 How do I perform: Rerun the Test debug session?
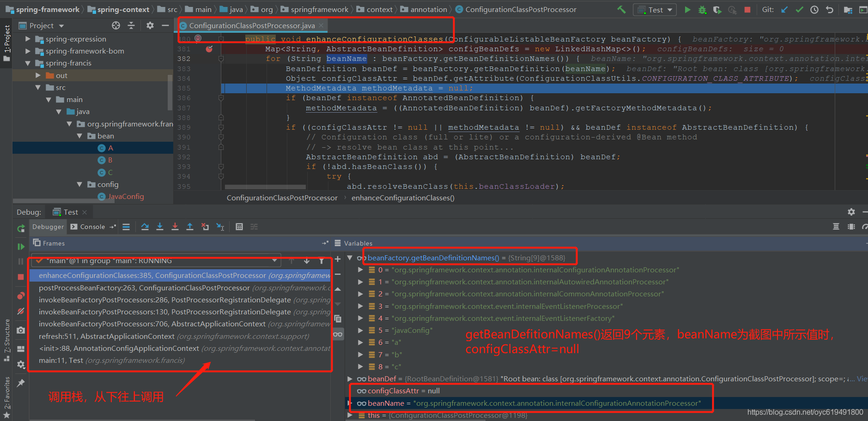[21, 228]
